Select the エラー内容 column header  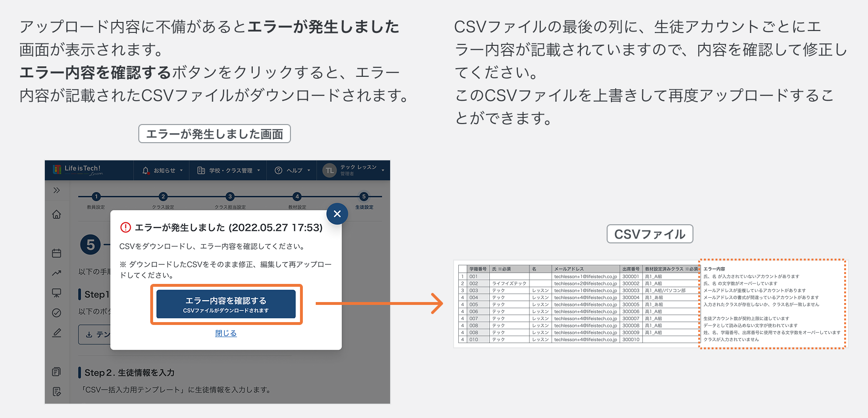[x=714, y=269]
